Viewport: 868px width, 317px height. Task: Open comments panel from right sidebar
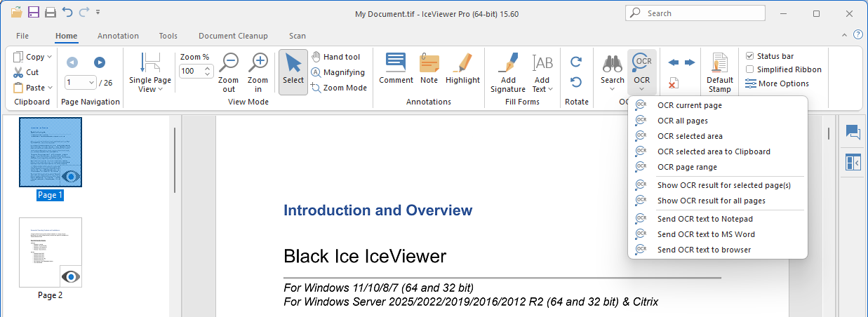[853, 132]
